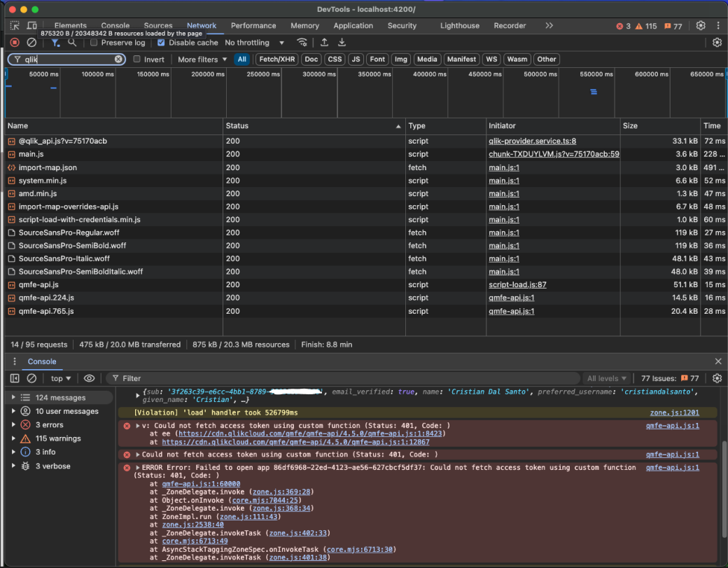The height and width of the screenshot is (568, 728).
Task: Stop recording the network log
Action: pos(15,43)
